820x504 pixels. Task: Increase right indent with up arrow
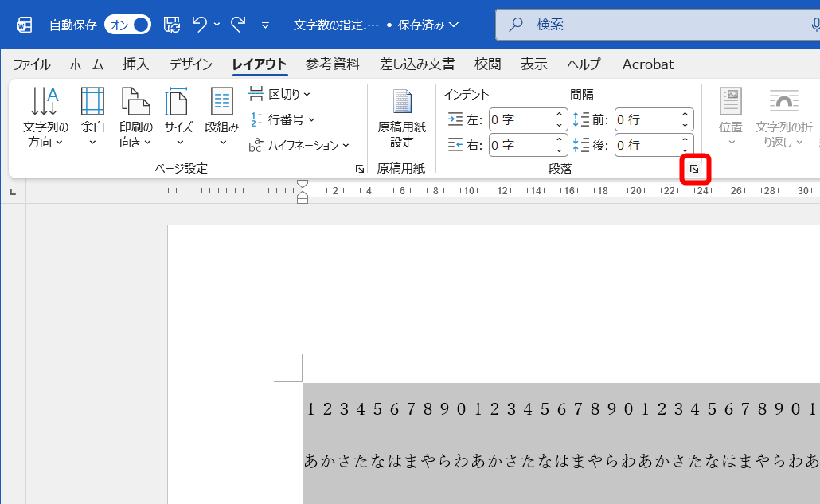pos(559,140)
